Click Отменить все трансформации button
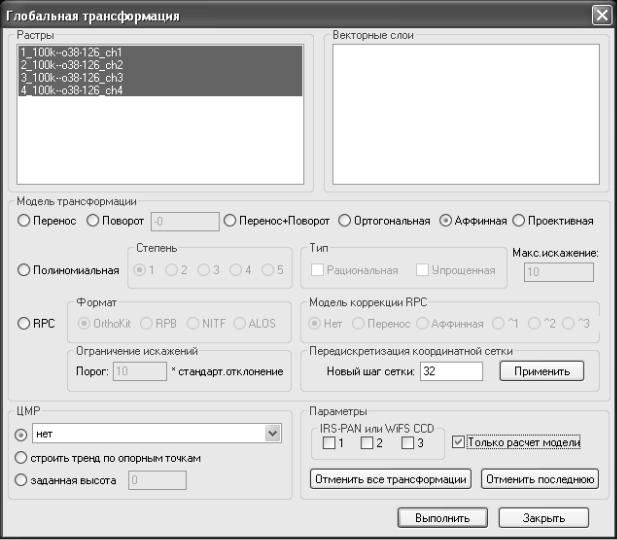The width and height of the screenshot is (617, 540). 391,479
